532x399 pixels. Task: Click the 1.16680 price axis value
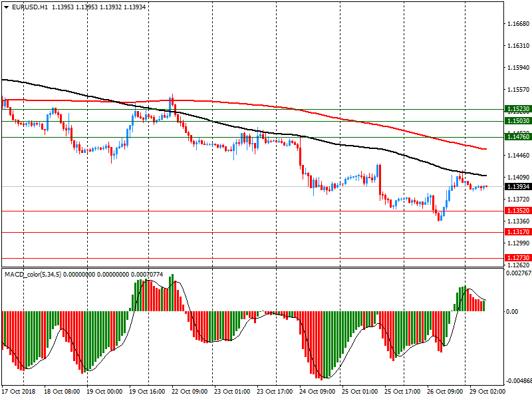coord(519,24)
